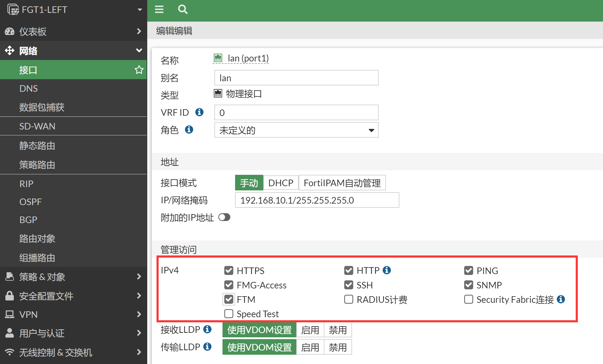The height and width of the screenshot is (364, 603).
Task: Open the 静态路由 menu item
Action: 37,146
